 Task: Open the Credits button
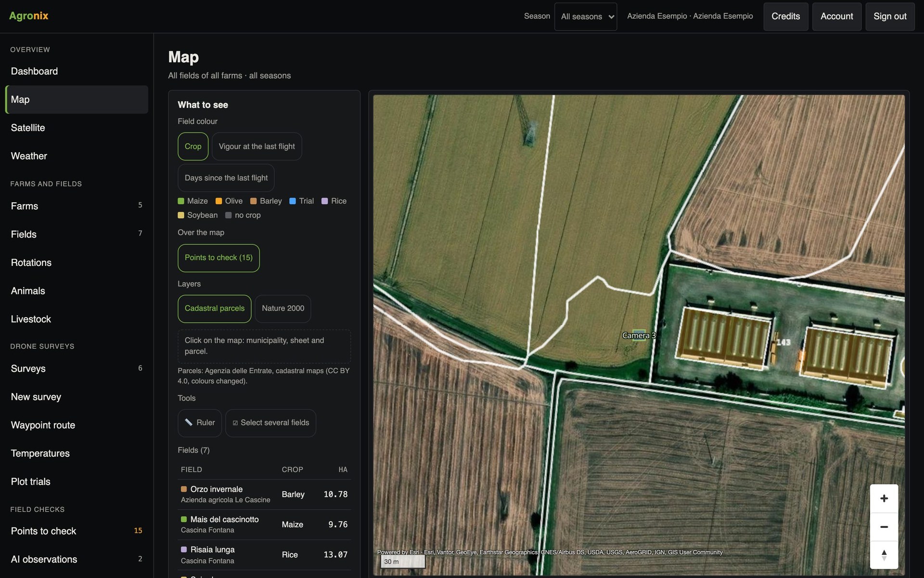click(786, 16)
